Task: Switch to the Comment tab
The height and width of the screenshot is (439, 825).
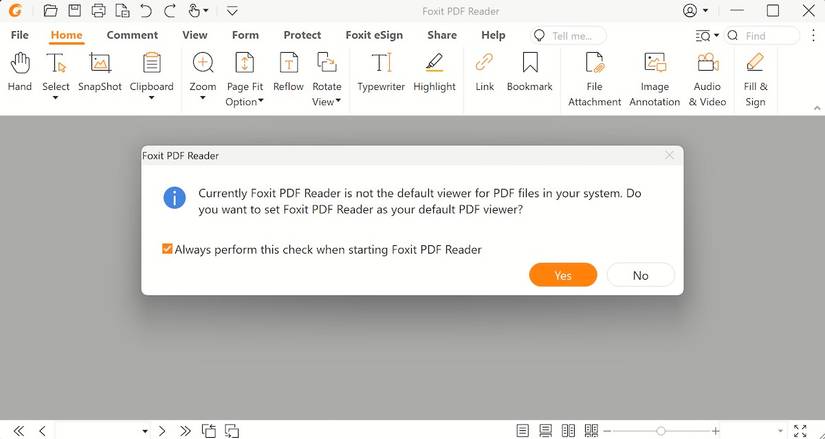Action: pos(132,35)
